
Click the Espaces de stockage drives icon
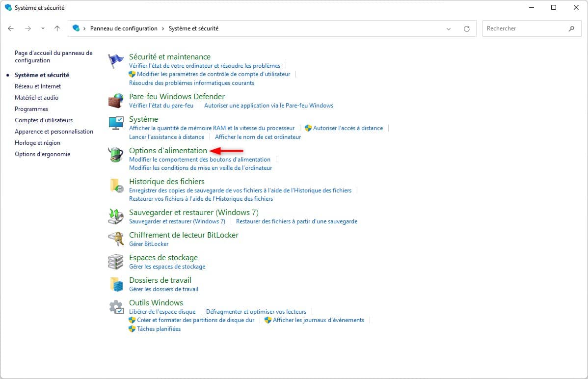click(115, 262)
